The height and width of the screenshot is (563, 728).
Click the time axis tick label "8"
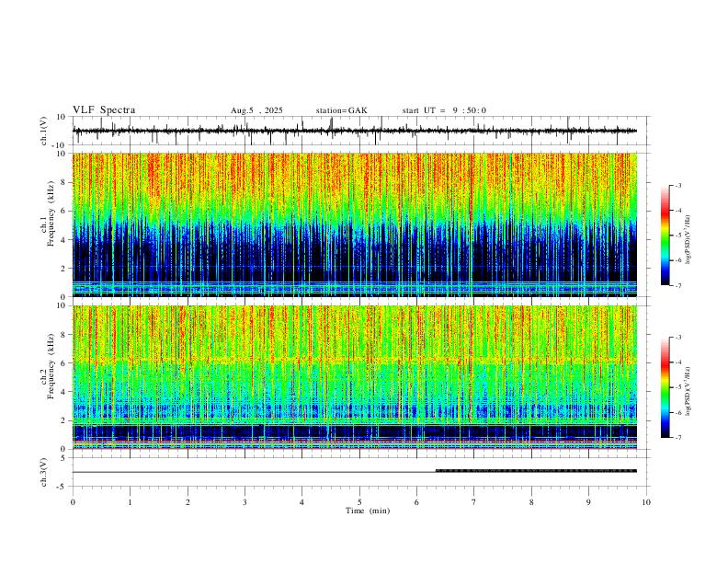point(531,502)
